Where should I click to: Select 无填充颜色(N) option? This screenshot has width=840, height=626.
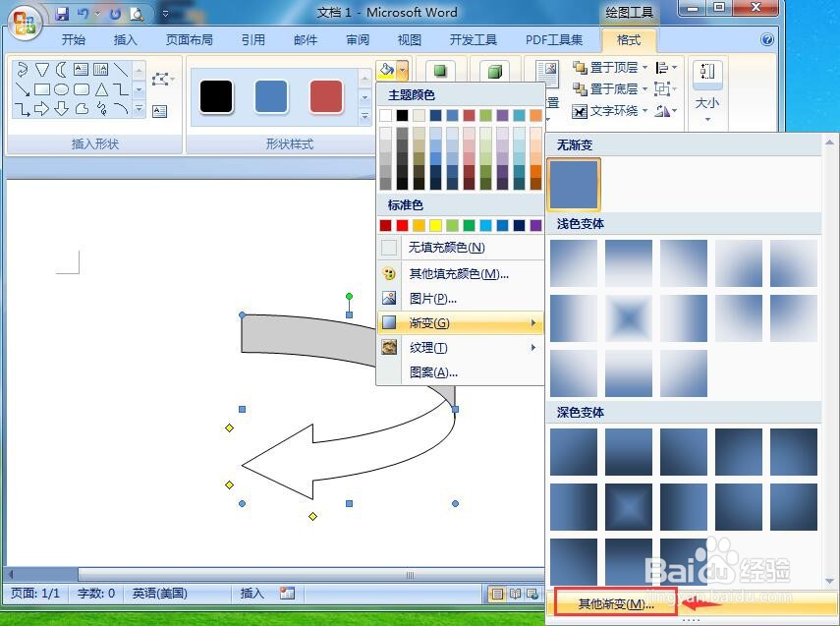[460, 248]
